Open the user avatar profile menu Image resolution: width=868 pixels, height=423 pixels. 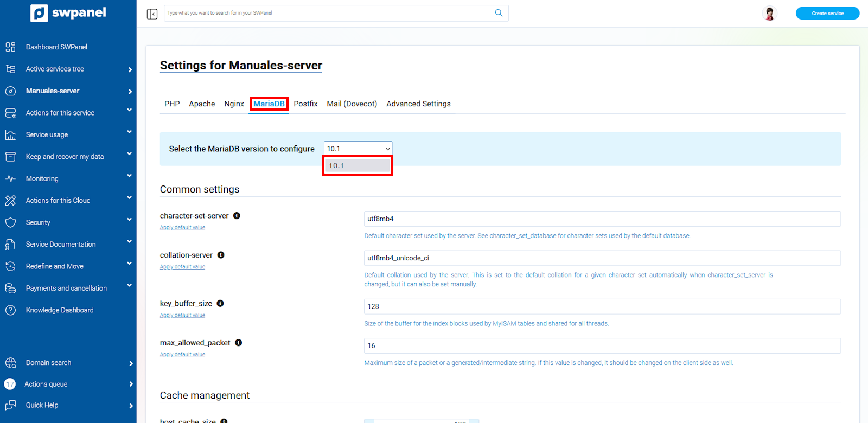[769, 14]
